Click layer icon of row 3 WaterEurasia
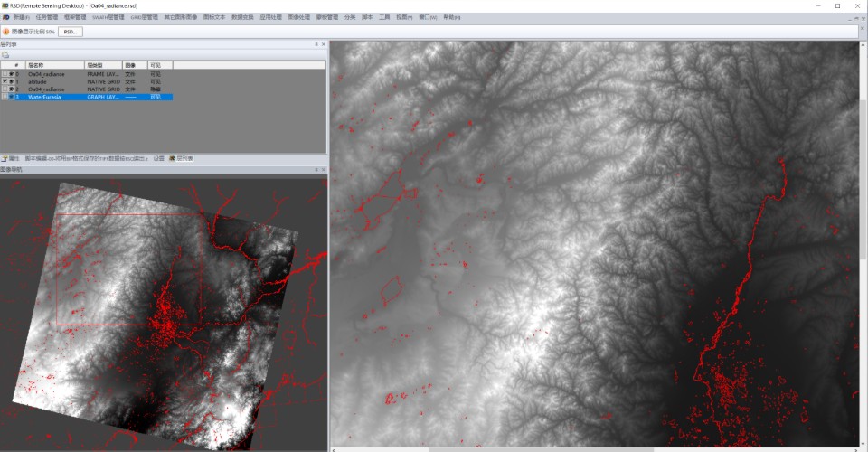The image size is (868, 452). 12,97
